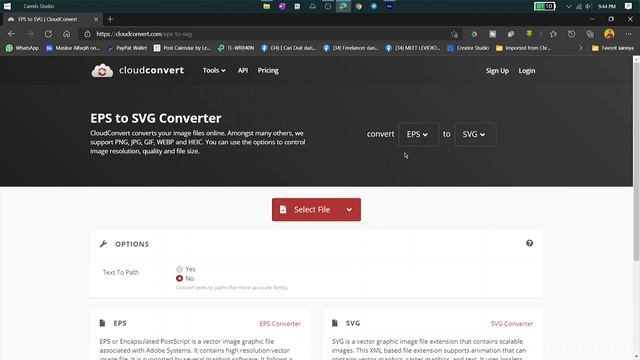
Task: Open the Windows Start button
Action: coord(7,6)
